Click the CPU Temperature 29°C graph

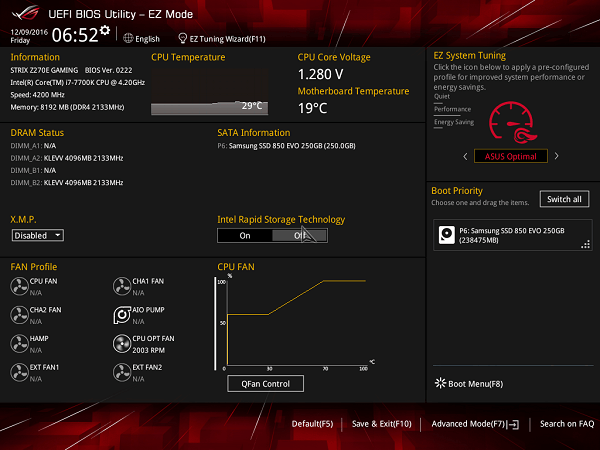[x=209, y=92]
